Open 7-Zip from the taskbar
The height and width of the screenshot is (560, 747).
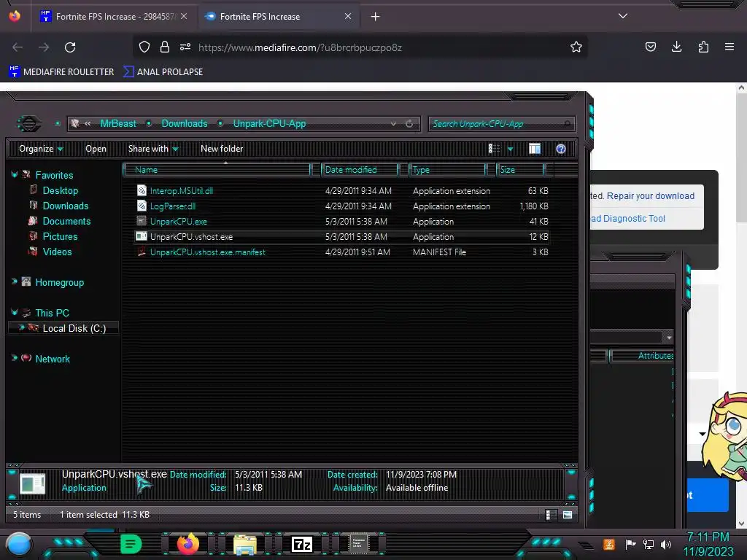tap(302, 544)
